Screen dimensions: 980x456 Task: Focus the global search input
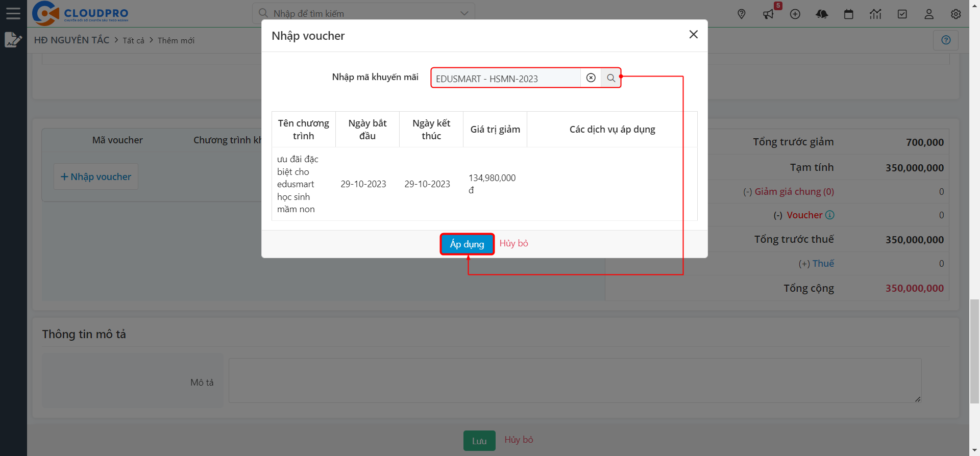[x=363, y=13]
